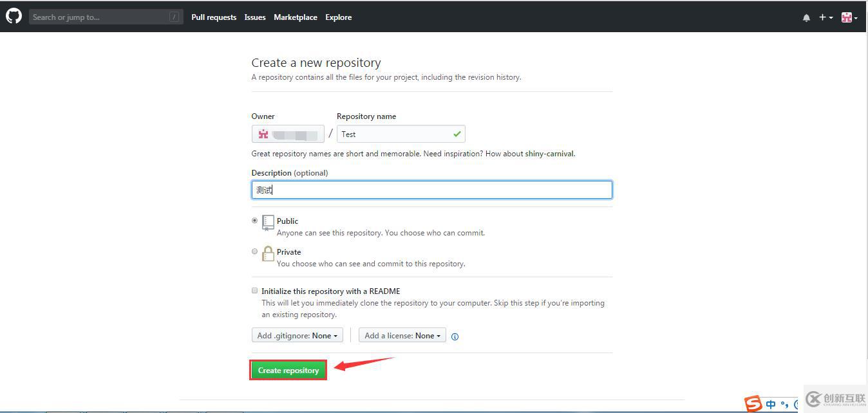Image resolution: width=868 pixels, height=413 pixels.
Task: Open the GitHub octocat home logo
Action: point(14,16)
